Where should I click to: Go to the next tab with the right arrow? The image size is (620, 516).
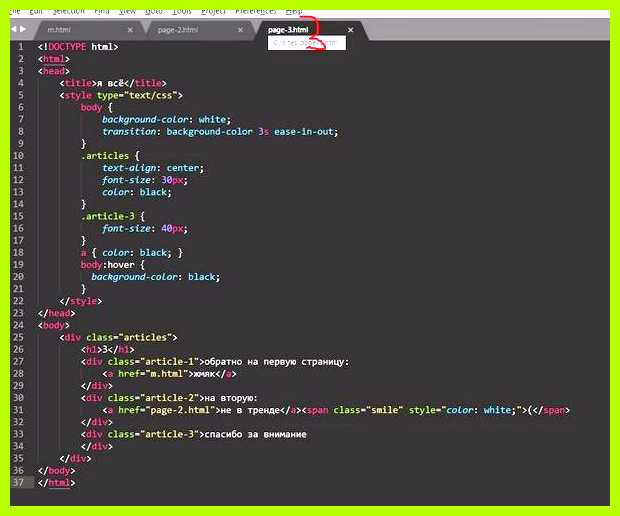click(x=23, y=29)
